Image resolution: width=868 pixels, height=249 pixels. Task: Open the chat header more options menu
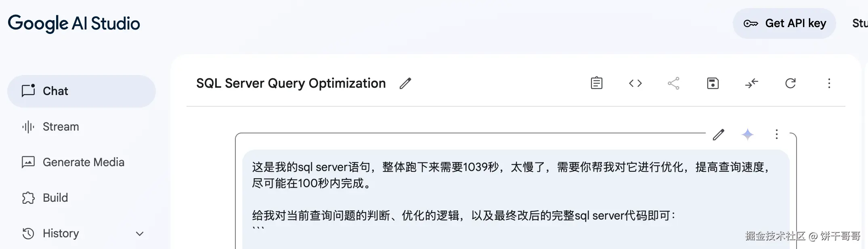point(829,83)
